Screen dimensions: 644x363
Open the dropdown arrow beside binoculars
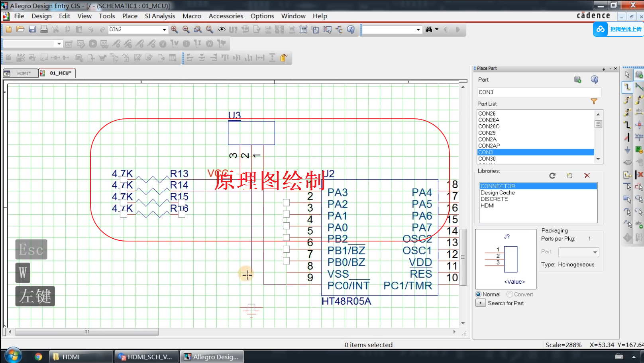[x=437, y=29]
